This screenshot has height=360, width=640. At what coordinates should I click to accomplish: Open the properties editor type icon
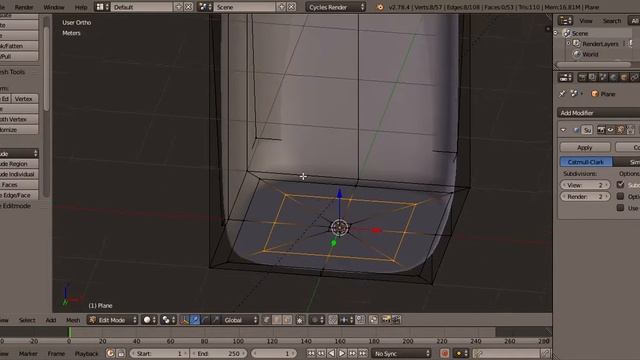point(565,77)
